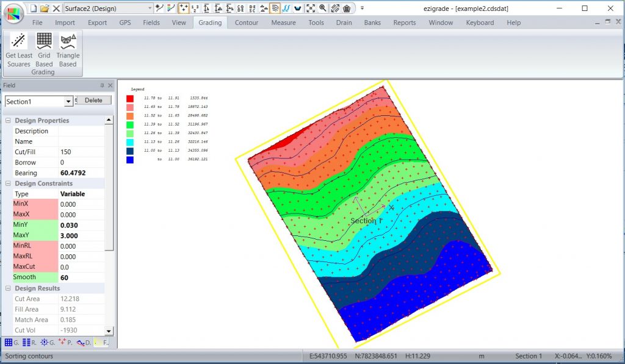Toggle the contour lines display icon

point(275,9)
